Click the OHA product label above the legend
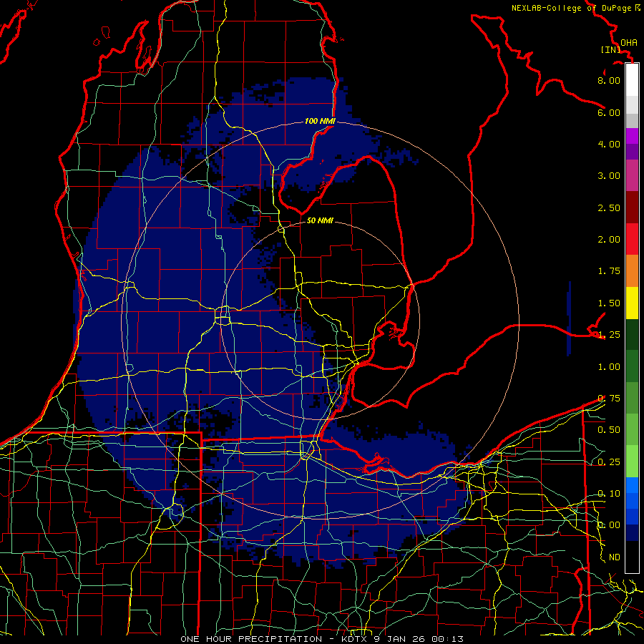Viewport: 644px width, 644px height. (x=628, y=43)
